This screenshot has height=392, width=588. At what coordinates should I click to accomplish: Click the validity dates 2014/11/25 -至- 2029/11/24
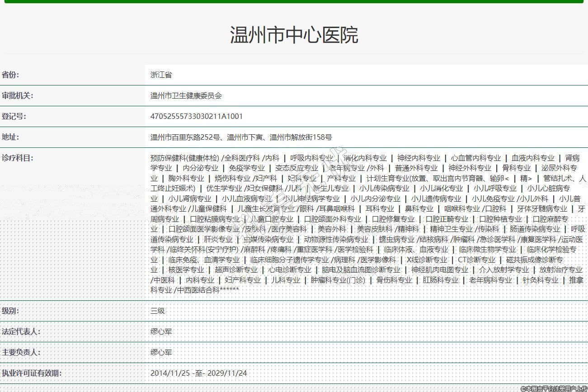click(198, 373)
